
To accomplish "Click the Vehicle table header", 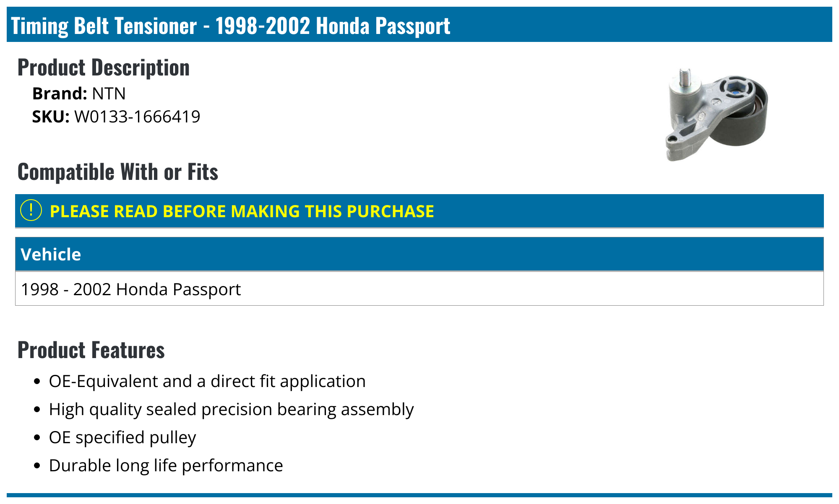I will pos(51,255).
